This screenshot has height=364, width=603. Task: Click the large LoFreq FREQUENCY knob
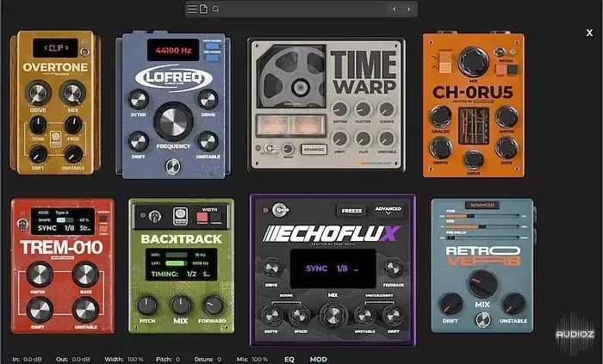(x=173, y=121)
